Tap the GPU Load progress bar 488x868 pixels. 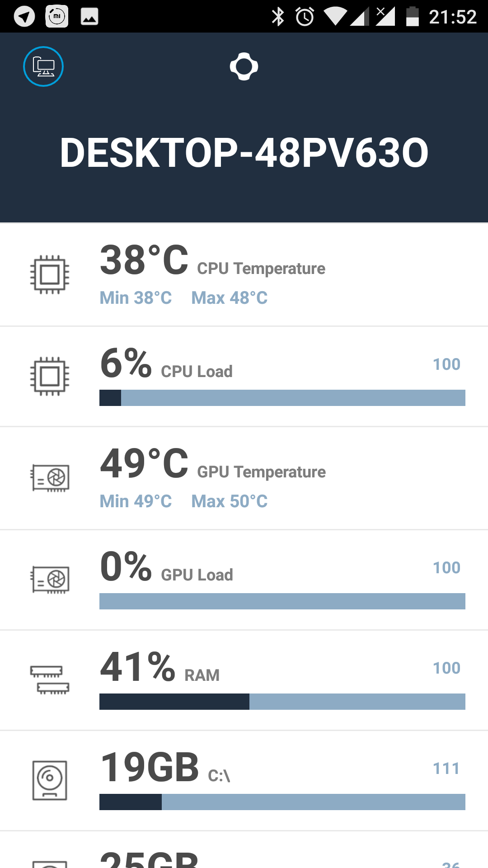tap(282, 601)
